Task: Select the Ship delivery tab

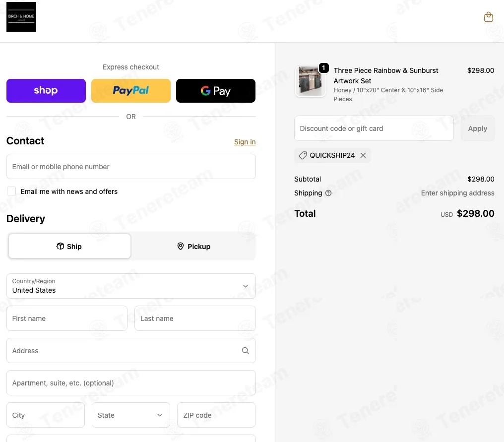Action: pyautogui.click(x=69, y=246)
